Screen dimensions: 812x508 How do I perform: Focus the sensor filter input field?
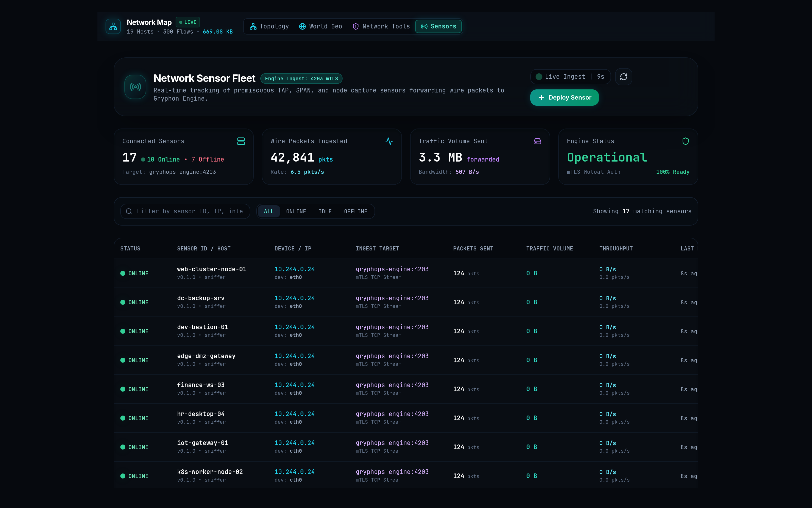(185, 211)
